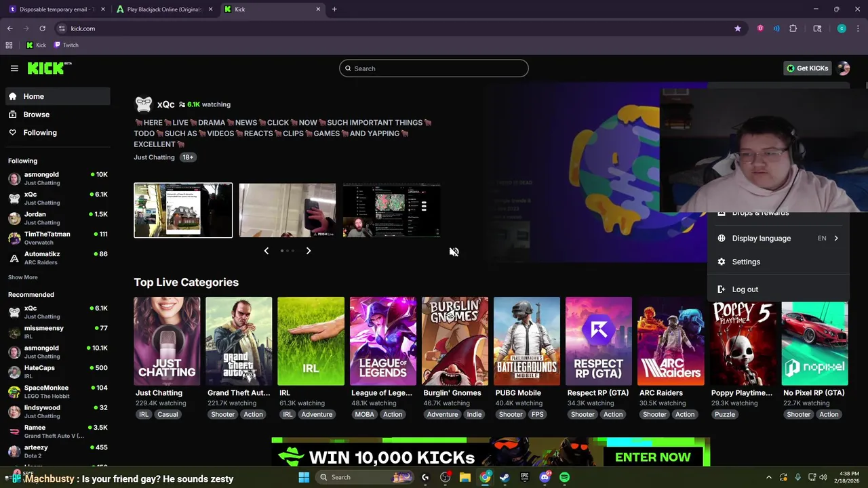868x488 pixels.
Task: Open TimTheTatman channel in sidebar
Action: pyautogui.click(x=58, y=238)
